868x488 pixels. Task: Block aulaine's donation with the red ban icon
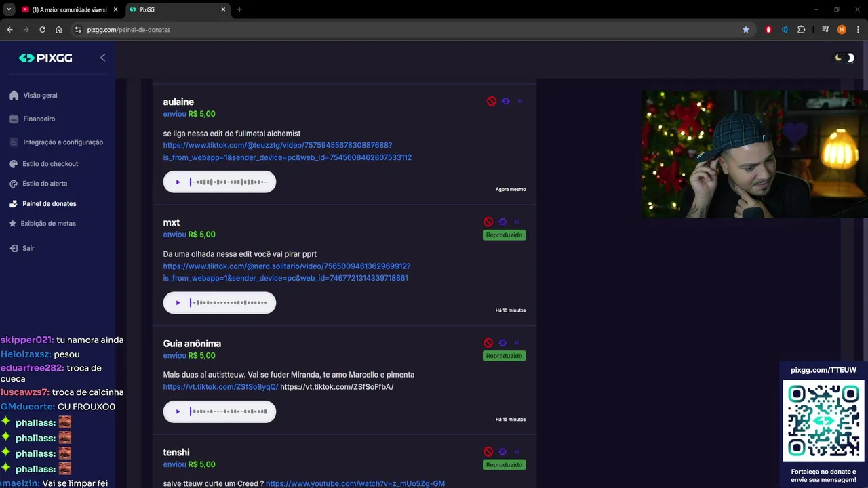coord(492,101)
